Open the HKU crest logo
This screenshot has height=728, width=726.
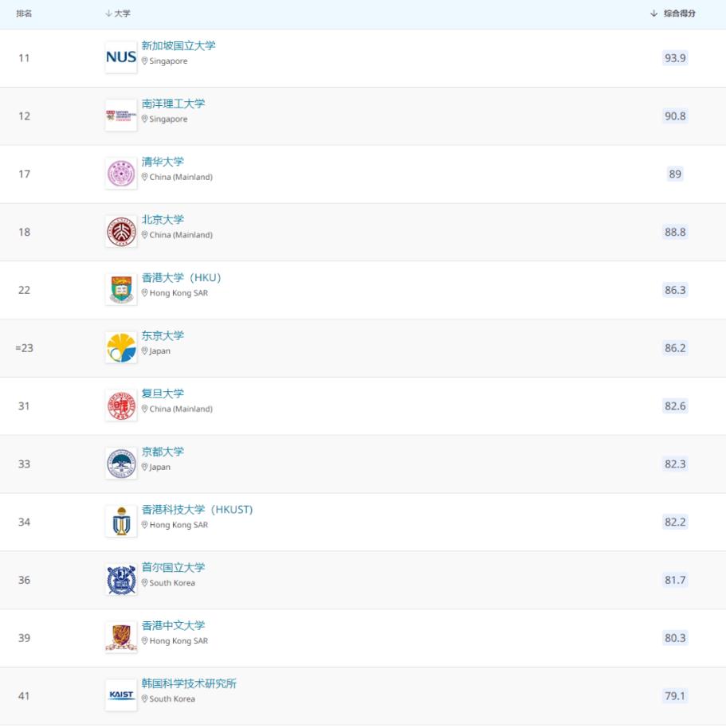click(121, 289)
